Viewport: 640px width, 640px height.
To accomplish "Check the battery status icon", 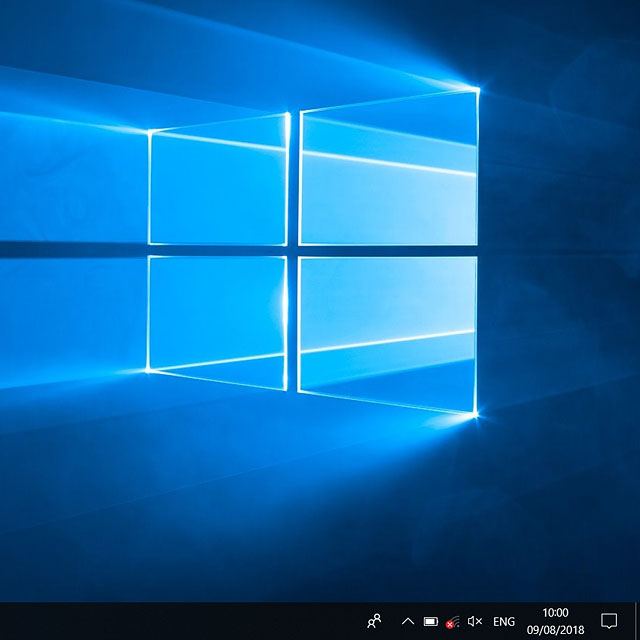I will [431, 622].
